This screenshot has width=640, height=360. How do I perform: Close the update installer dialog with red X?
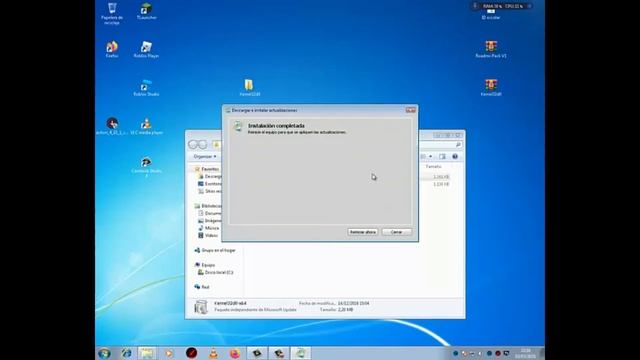[411, 110]
